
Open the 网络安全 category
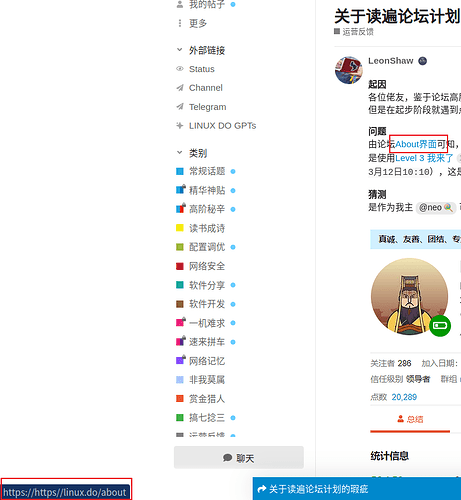point(207,266)
